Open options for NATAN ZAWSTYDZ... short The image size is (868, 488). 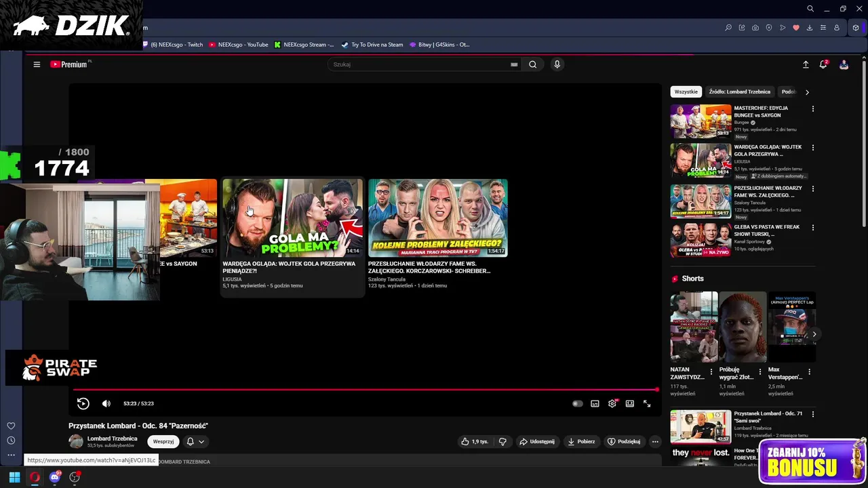point(711,372)
